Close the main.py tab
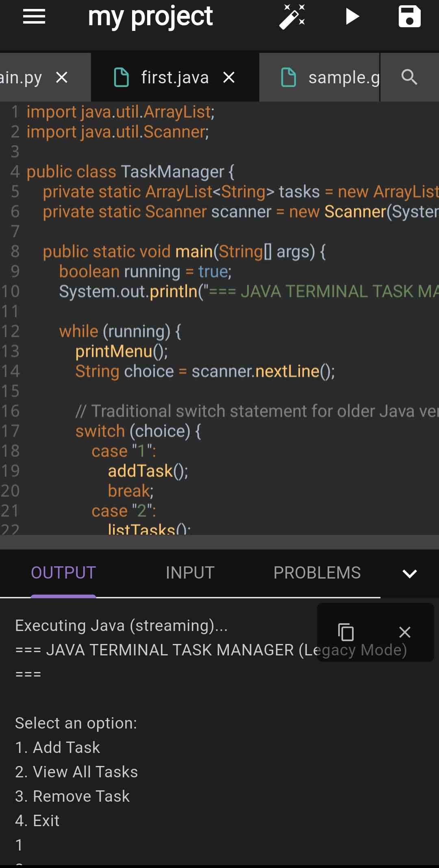Screen dimensions: 439x868 [62, 77]
